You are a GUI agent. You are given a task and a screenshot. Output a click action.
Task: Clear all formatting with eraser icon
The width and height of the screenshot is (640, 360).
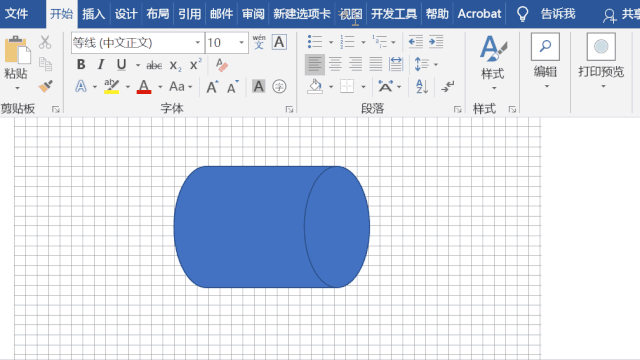222,64
